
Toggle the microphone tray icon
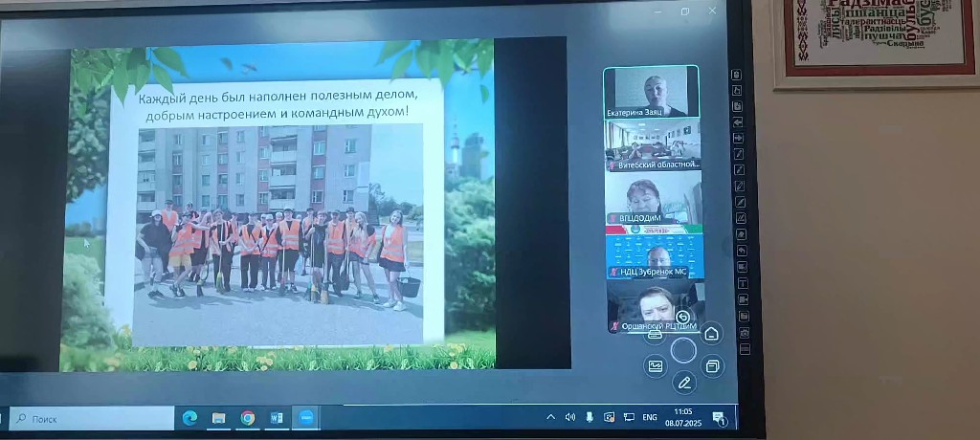(590, 417)
